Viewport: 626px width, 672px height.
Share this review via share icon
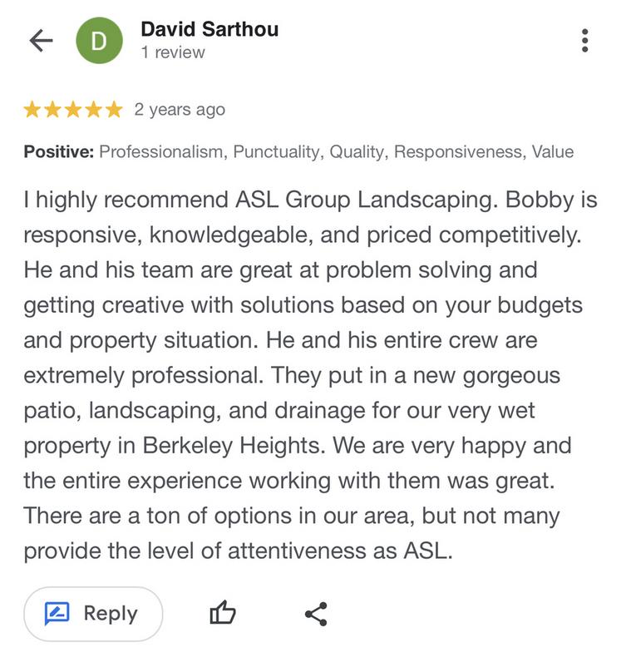tap(316, 614)
